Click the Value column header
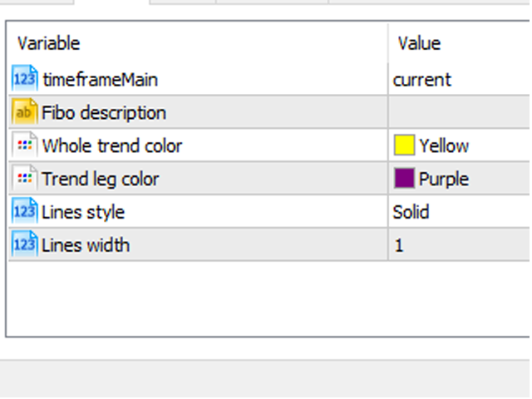 [x=419, y=43]
